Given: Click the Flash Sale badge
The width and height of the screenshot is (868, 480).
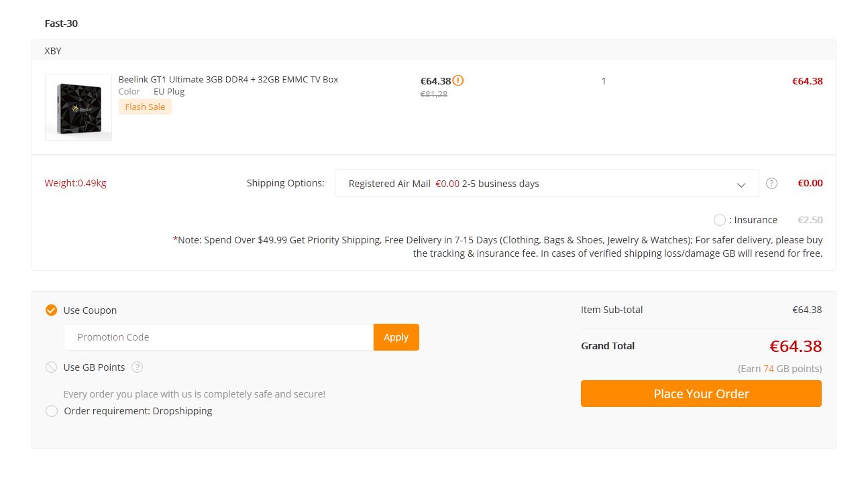Looking at the screenshot, I should coord(145,107).
